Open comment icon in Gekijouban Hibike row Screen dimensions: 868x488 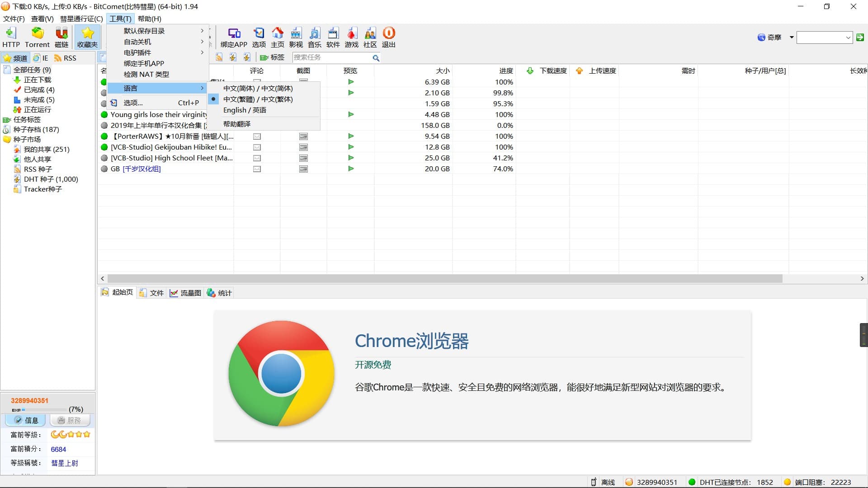257,147
